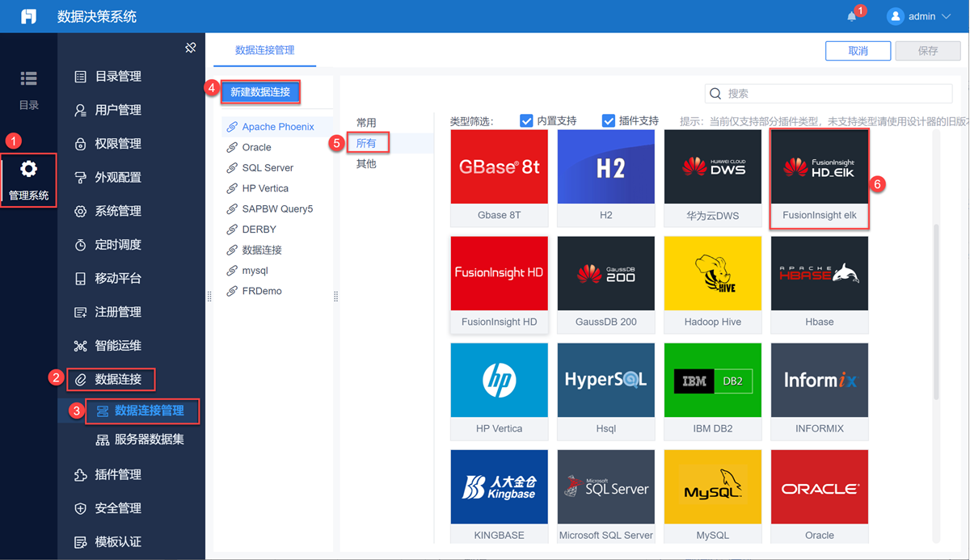Viewport: 970px width, 560px height.
Task: Select the 华为云DWS database tile
Action: coord(713,178)
